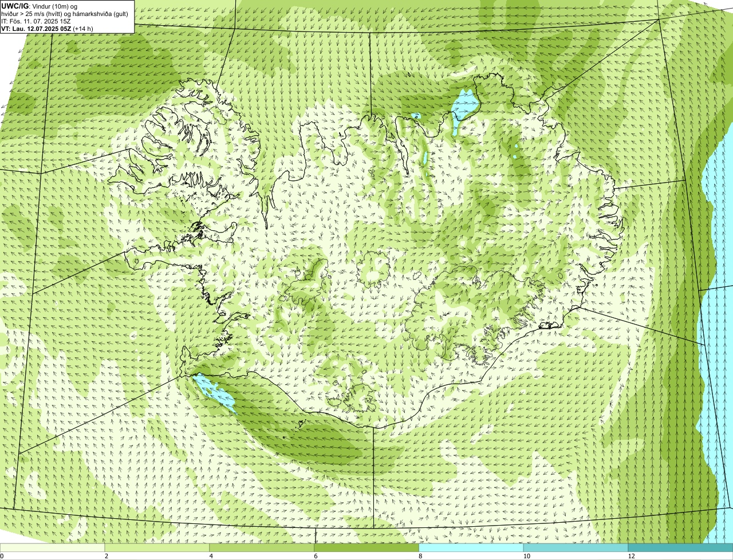Click the 10–12 teal legend segment
733x560 pixels.
(x=576, y=548)
